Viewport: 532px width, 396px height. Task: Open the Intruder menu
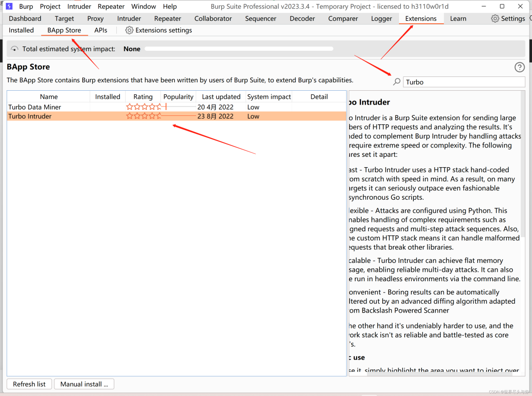click(79, 6)
